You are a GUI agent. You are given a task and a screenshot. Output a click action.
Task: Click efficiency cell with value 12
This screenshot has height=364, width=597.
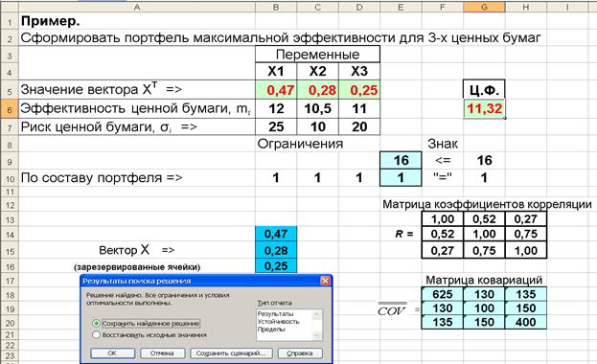click(x=276, y=109)
